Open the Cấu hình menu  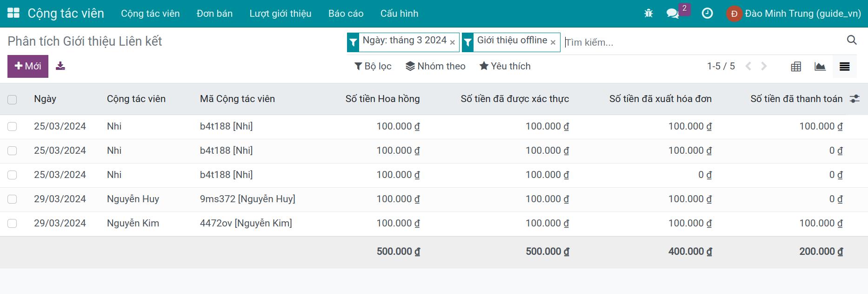pos(399,14)
